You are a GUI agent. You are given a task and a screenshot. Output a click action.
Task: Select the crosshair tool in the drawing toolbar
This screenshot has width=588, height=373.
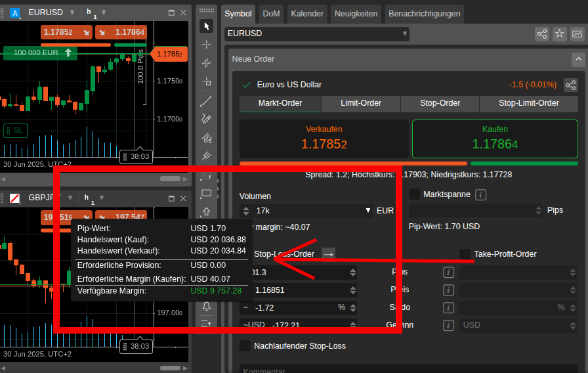coord(206,45)
